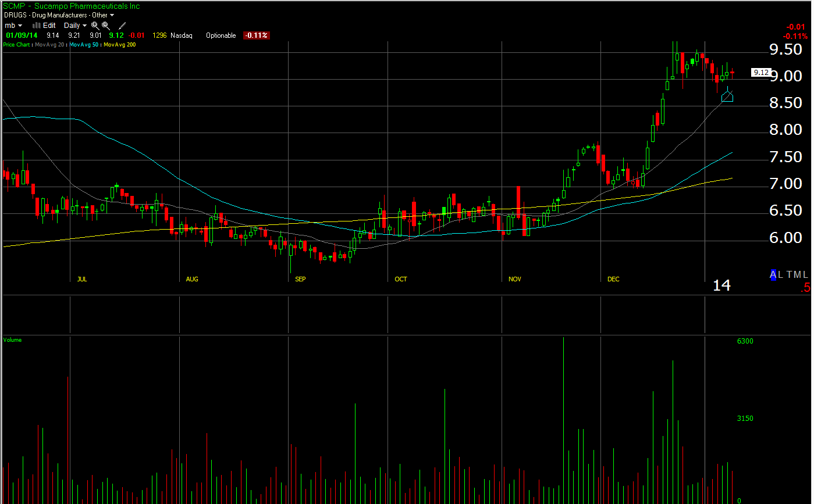Select the drawing pencil tool icon
This screenshot has width=814, height=504.
tap(122, 26)
